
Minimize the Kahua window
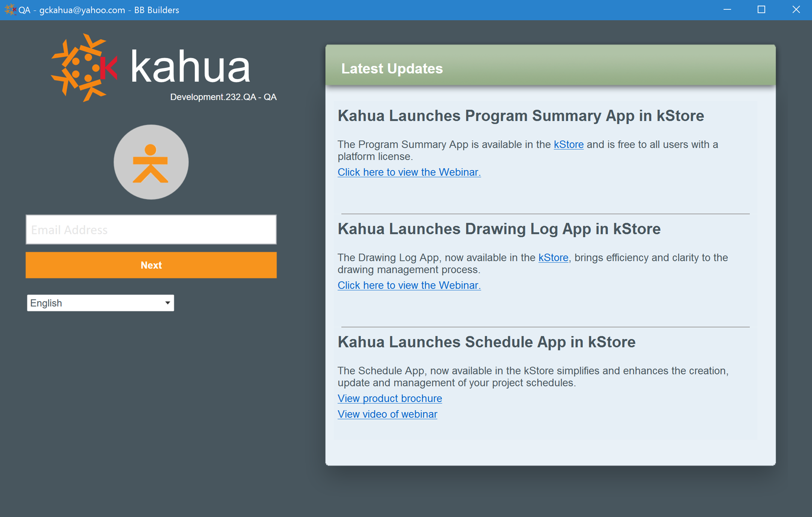727,10
